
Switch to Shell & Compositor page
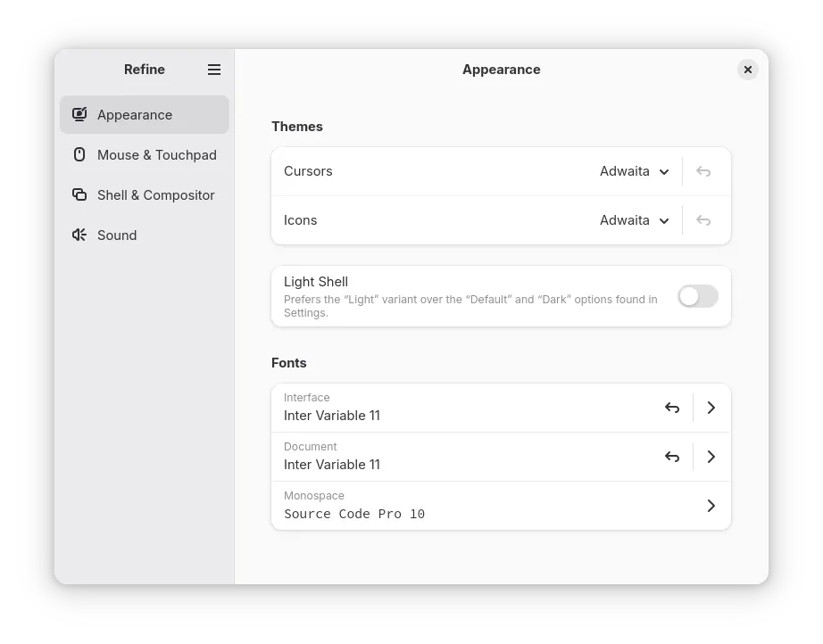pyautogui.click(x=156, y=195)
